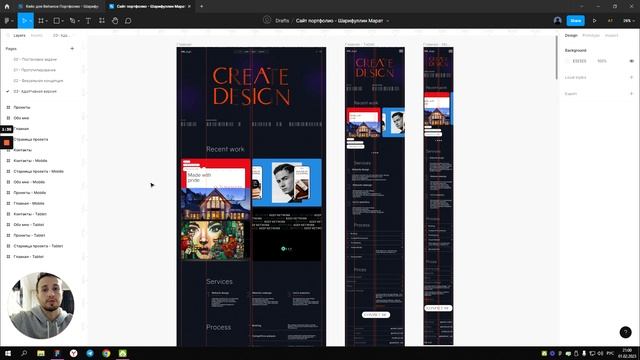Add a local style with plus
Image resolution: width=640 pixels, height=360 pixels.
pyautogui.click(x=631, y=77)
